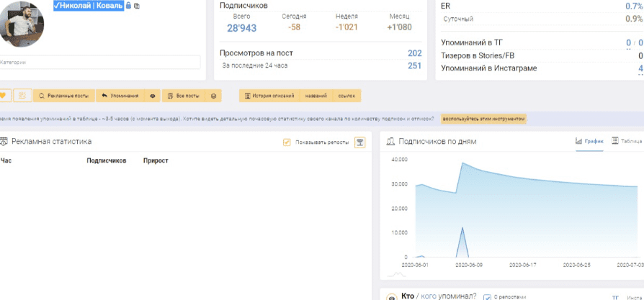This screenshot has width=644, height=300.
Task: Click the кого link in mentions heading
Action: tap(429, 296)
